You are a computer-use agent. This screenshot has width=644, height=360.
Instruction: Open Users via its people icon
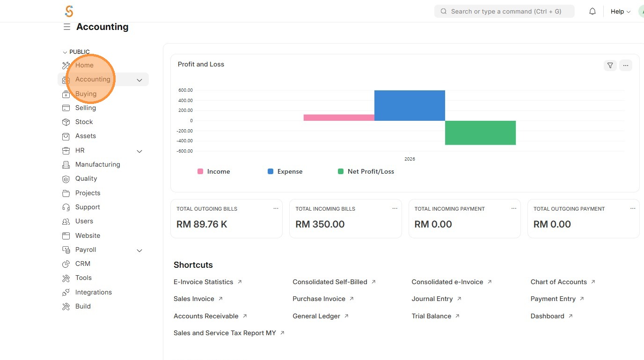click(66, 221)
